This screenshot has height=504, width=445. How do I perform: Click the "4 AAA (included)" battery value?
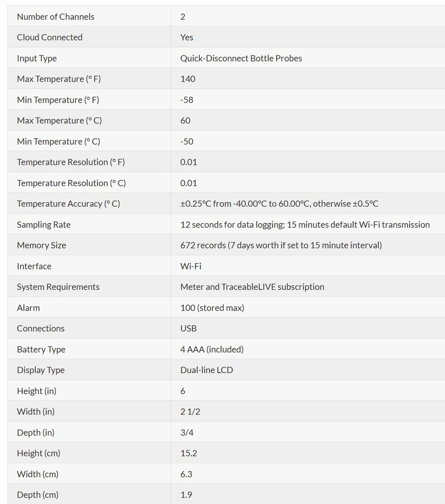click(x=212, y=349)
